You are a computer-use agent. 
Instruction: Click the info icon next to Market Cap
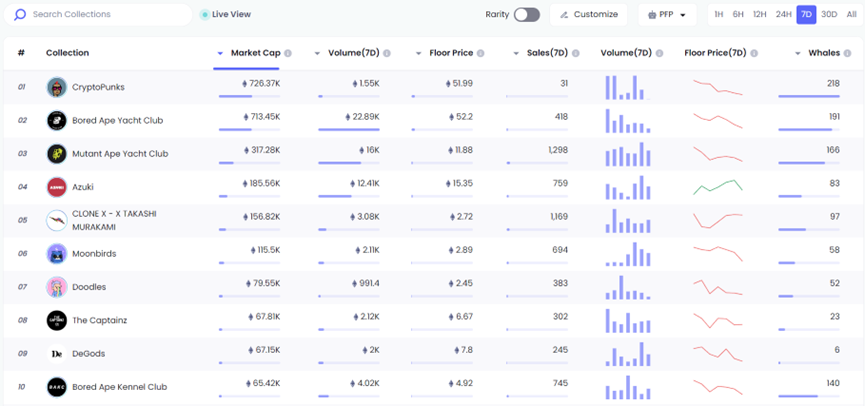click(x=287, y=53)
